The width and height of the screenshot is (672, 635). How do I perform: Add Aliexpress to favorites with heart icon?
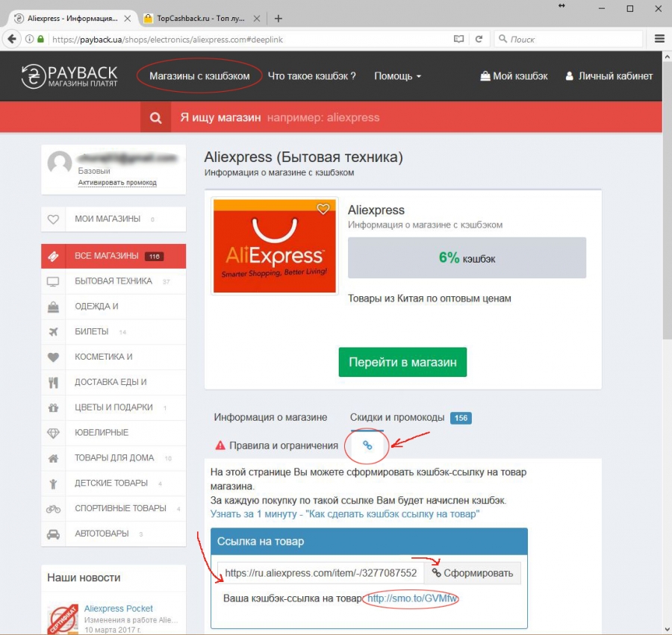(x=323, y=208)
